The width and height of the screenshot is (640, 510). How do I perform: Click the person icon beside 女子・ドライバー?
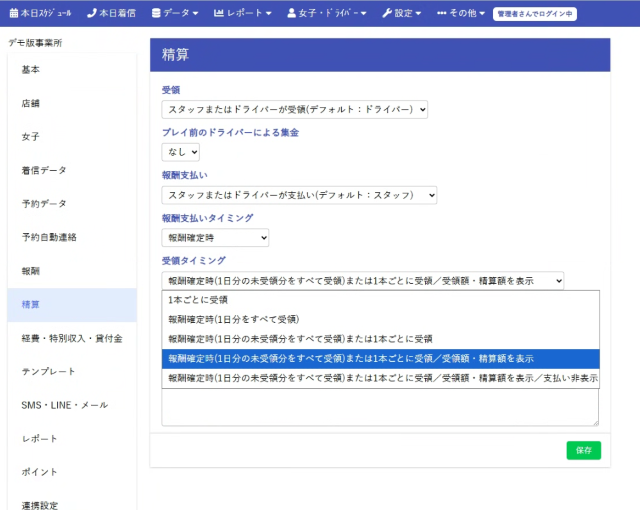tap(291, 13)
